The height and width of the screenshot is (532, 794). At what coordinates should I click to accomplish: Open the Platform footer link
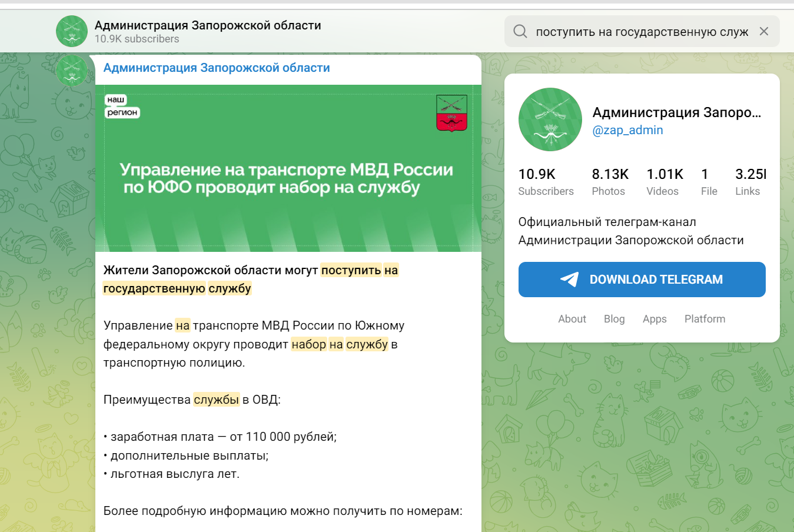pyautogui.click(x=705, y=319)
